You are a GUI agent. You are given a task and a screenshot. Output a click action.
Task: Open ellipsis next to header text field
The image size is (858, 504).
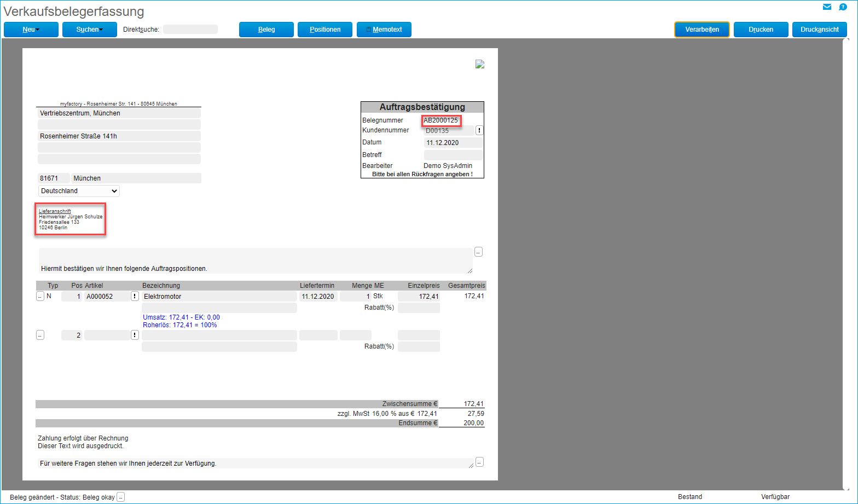pos(478,252)
